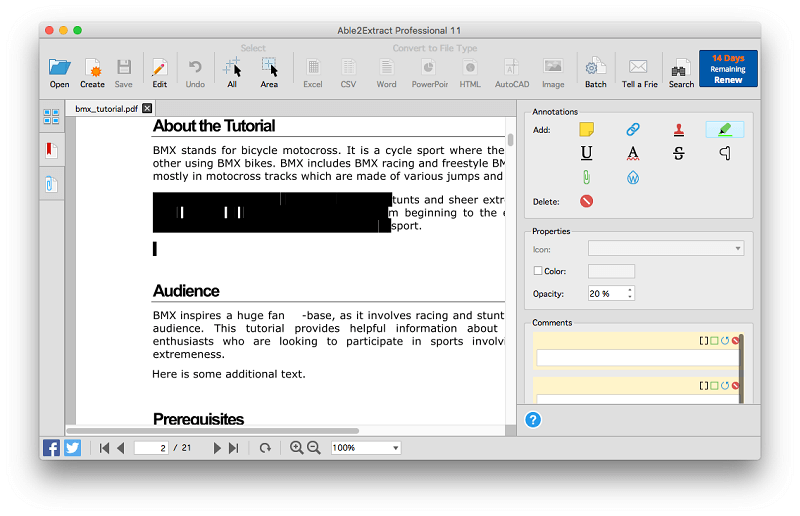Zoom in with the magnifier plus

296,448
